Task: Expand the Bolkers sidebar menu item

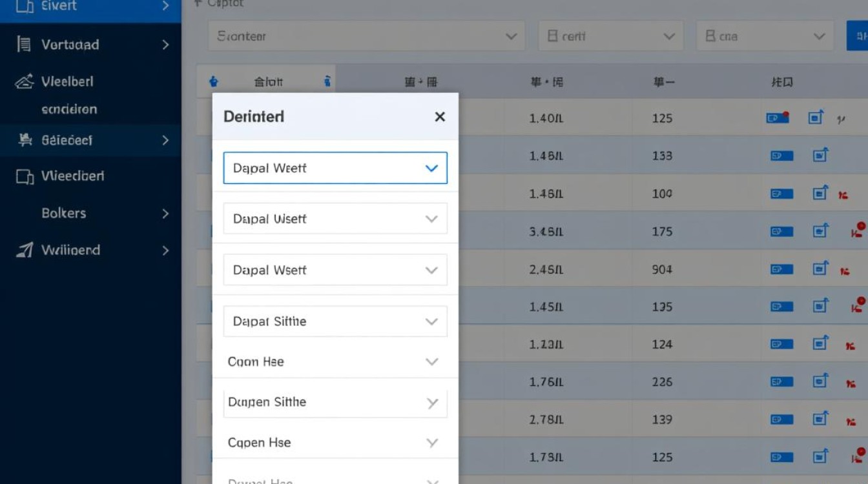Action: [90, 213]
